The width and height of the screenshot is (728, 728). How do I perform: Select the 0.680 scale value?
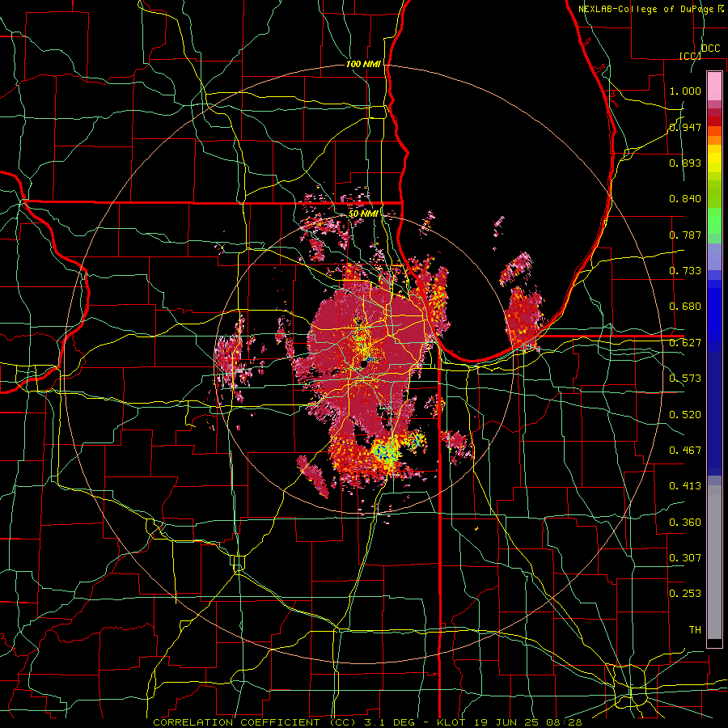click(685, 307)
